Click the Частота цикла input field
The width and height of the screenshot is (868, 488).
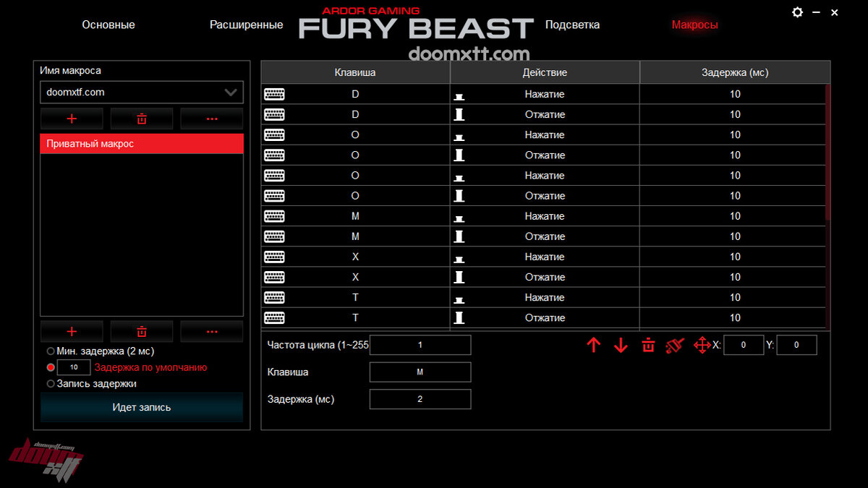420,345
